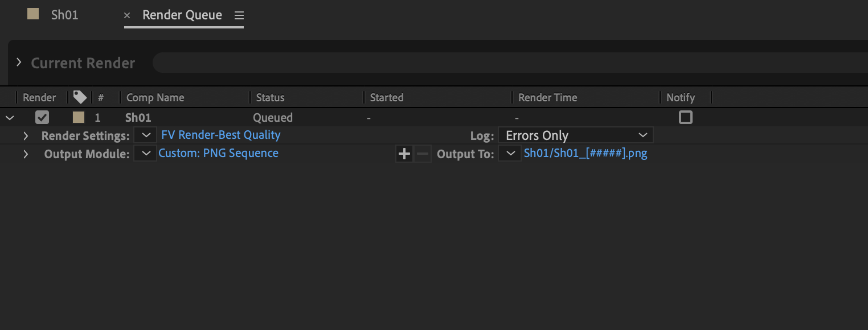This screenshot has width=868, height=330.
Task: Click Custom: PNG Sequence output module link
Action: [x=218, y=153]
